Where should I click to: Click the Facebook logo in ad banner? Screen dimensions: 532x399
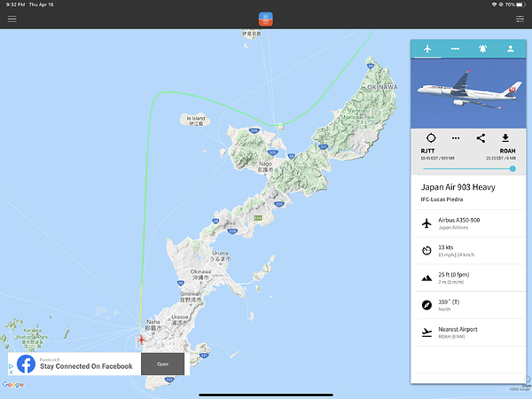pyautogui.click(x=26, y=364)
